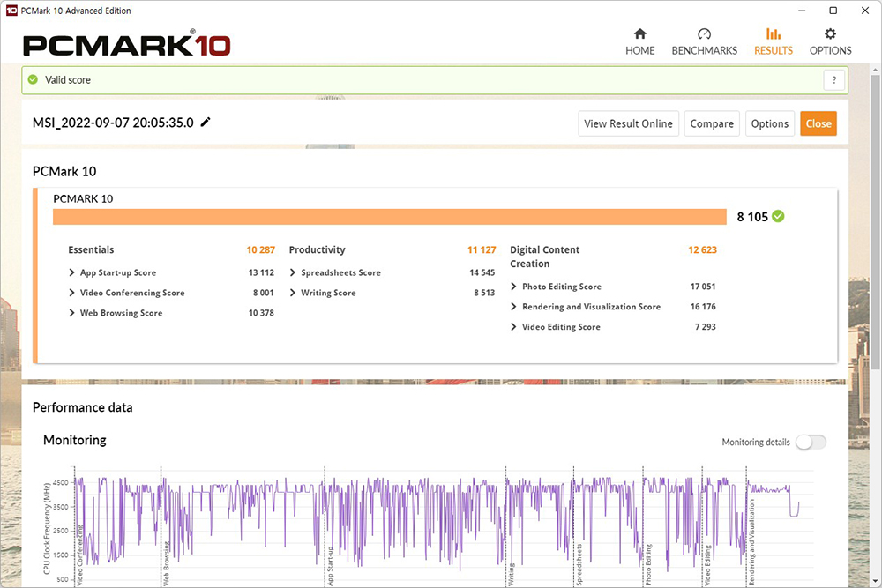Click the Productivity heading
The width and height of the screenshot is (882, 588).
[318, 250]
